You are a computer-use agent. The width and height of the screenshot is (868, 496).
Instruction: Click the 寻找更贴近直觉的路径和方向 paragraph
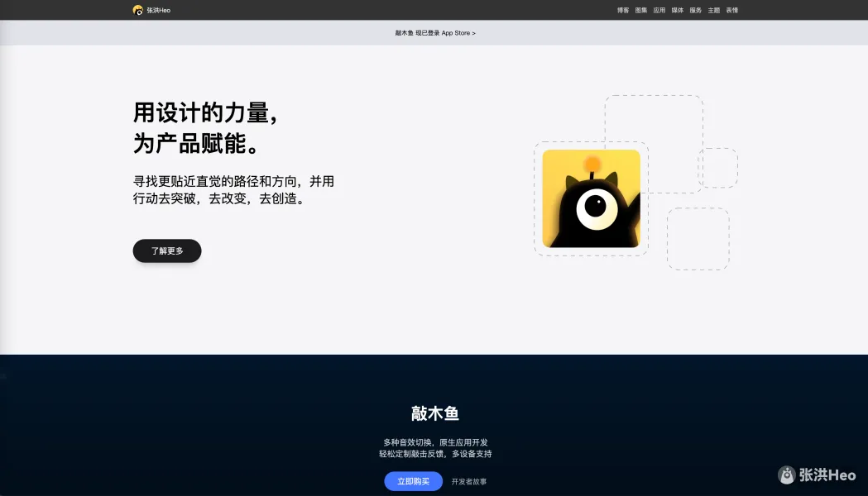point(233,189)
